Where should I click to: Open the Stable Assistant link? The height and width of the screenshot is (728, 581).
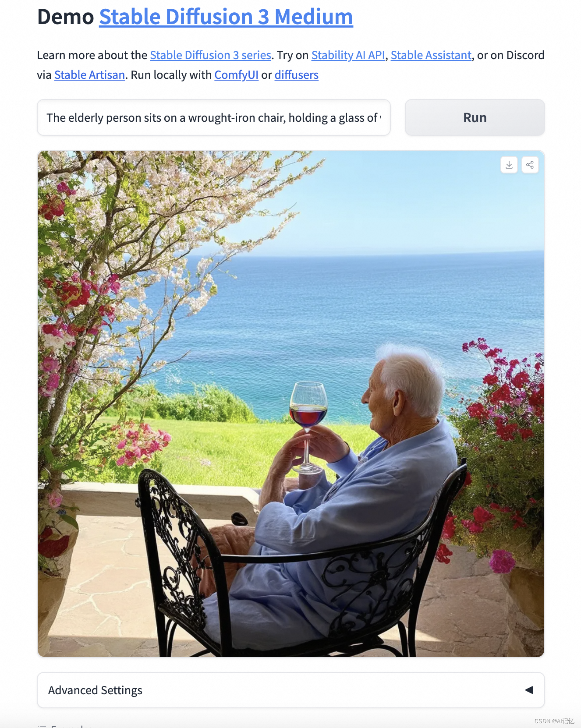(431, 55)
